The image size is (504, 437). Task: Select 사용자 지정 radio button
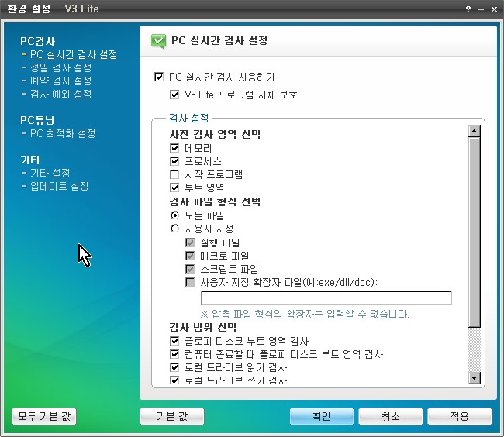[174, 229]
